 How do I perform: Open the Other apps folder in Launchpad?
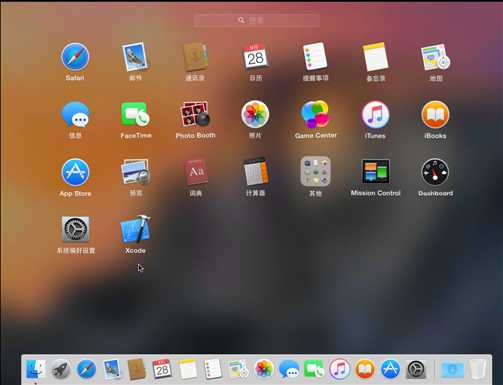pyautogui.click(x=315, y=172)
